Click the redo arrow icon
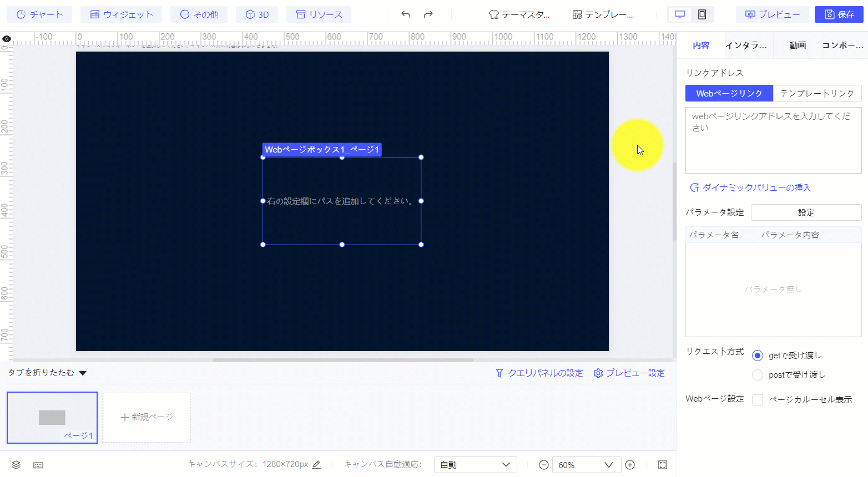 (428, 14)
